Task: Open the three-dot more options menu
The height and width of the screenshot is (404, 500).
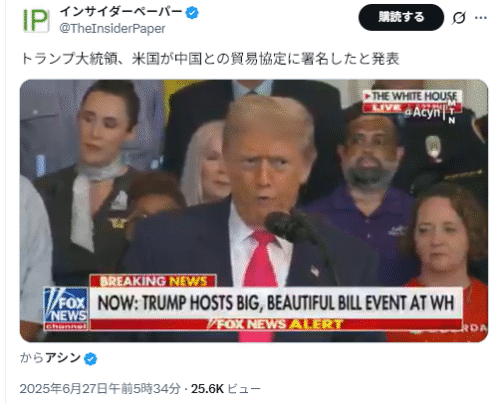Action: coord(481,18)
